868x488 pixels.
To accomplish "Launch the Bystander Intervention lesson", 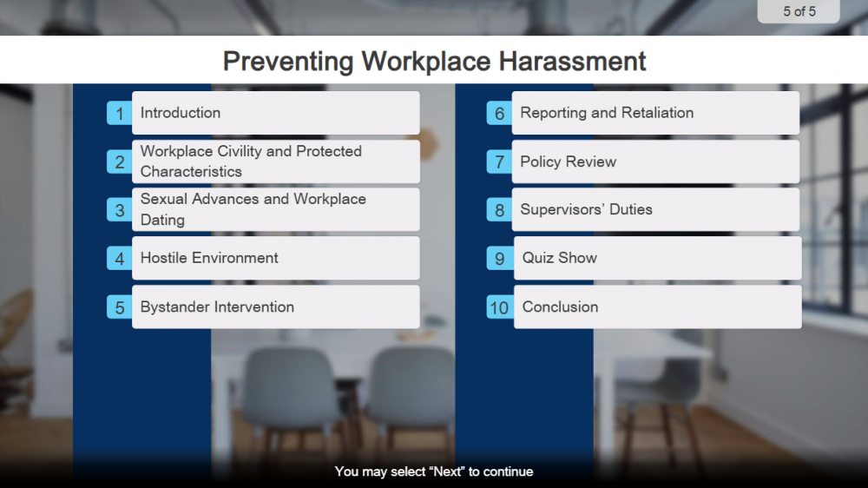I will 275,307.
